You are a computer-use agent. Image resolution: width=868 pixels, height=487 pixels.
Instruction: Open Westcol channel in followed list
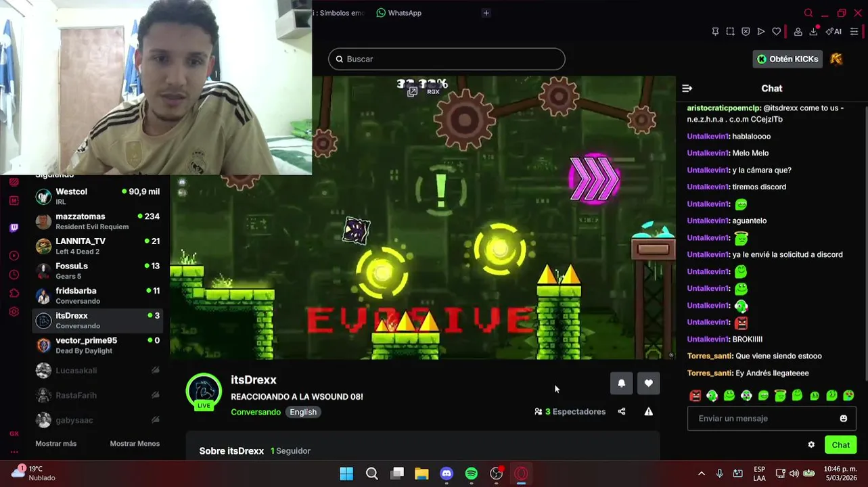[97, 197]
